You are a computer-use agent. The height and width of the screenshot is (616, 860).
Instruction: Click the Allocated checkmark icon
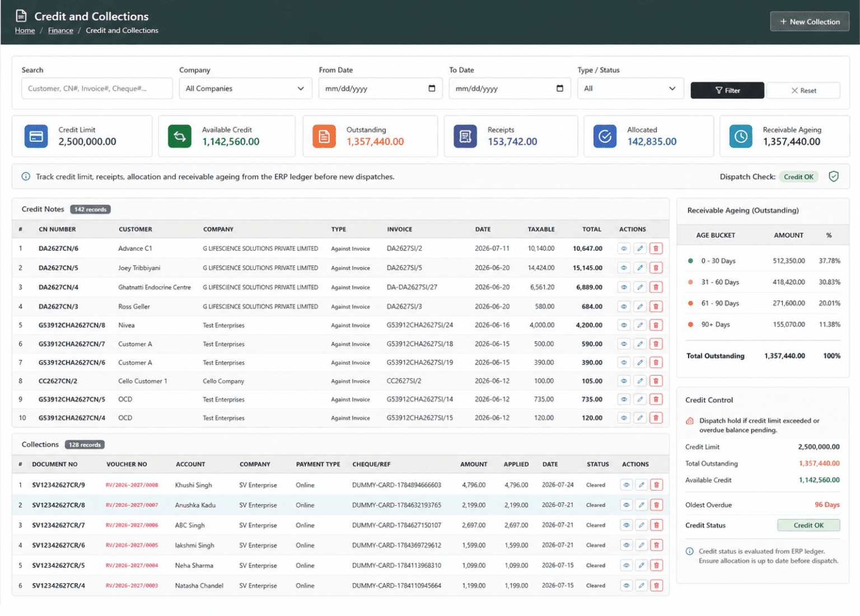click(x=605, y=136)
